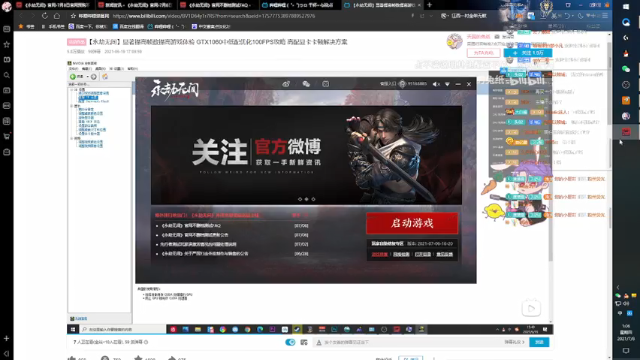
Task: Click the pink-outlined 为TA充电 button
Action: coord(484,53)
